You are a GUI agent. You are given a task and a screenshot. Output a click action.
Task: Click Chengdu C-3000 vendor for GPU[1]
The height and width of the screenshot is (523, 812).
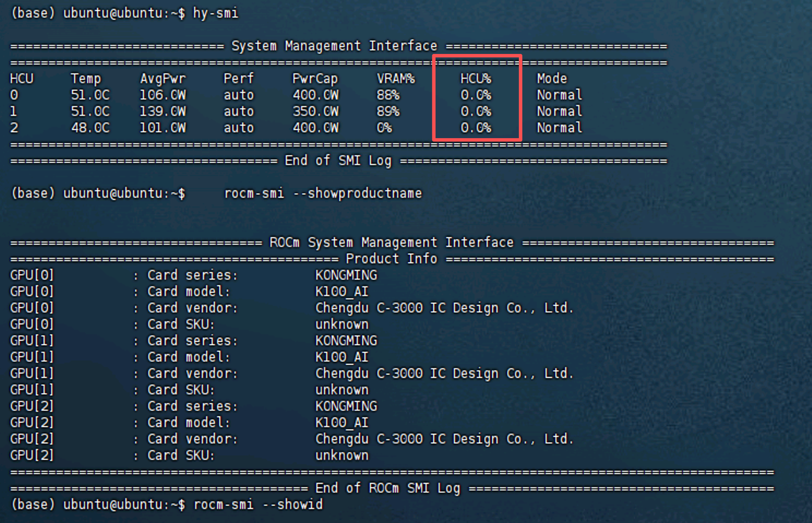coord(444,373)
